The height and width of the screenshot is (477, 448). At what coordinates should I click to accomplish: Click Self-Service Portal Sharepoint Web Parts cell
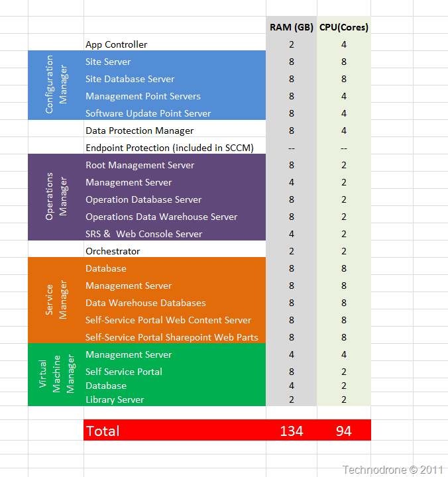tap(175, 335)
